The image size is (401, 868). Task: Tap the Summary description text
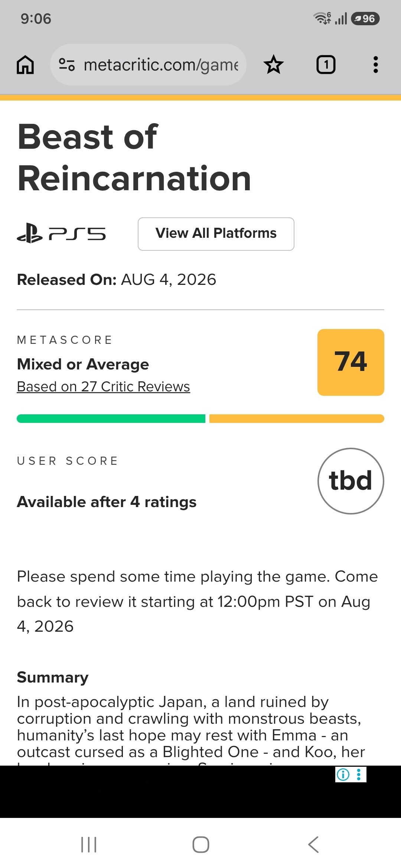(x=191, y=727)
